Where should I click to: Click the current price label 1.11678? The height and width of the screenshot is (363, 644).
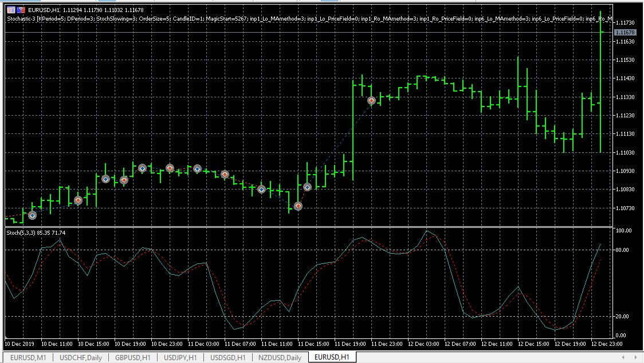(625, 33)
